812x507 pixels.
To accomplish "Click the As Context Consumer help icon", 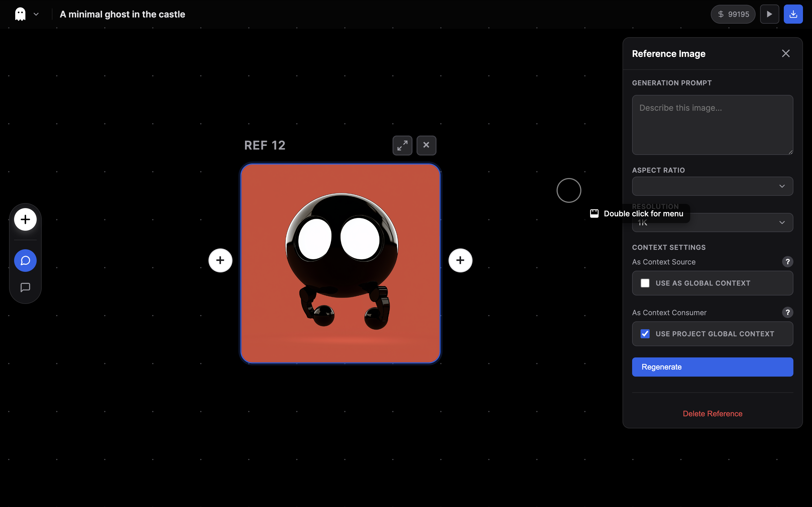I will [x=787, y=312].
